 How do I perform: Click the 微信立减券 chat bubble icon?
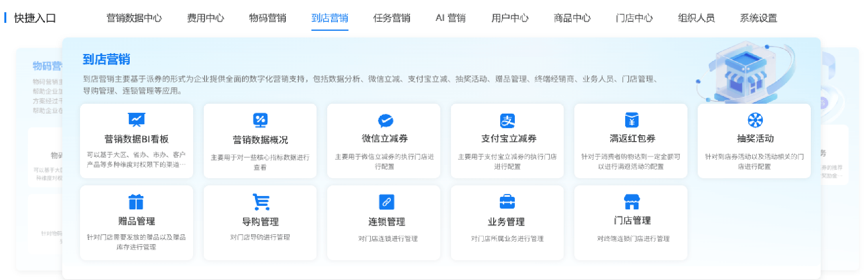[x=386, y=120]
